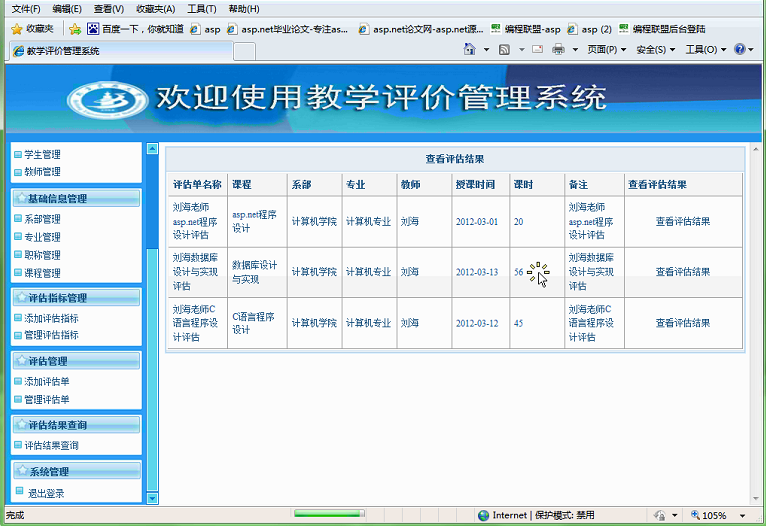Click the 评估结果查询 section header
Image resolution: width=766 pixels, height=526 pixels.
[76, 425]
